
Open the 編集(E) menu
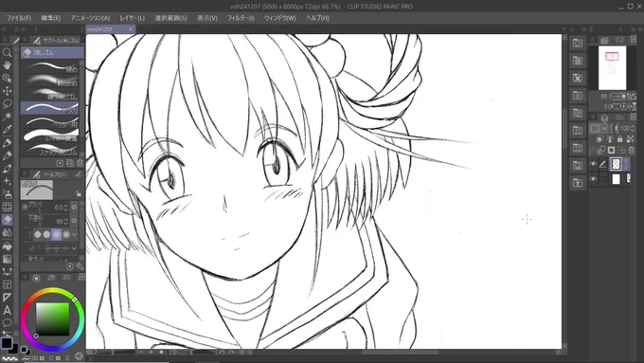point(51,18)
